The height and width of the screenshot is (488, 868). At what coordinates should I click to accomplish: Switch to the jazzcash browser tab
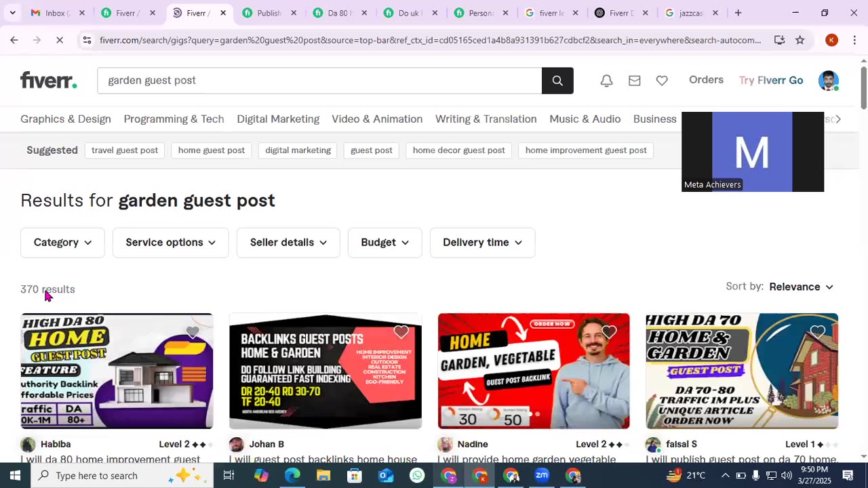pos(692,13)
